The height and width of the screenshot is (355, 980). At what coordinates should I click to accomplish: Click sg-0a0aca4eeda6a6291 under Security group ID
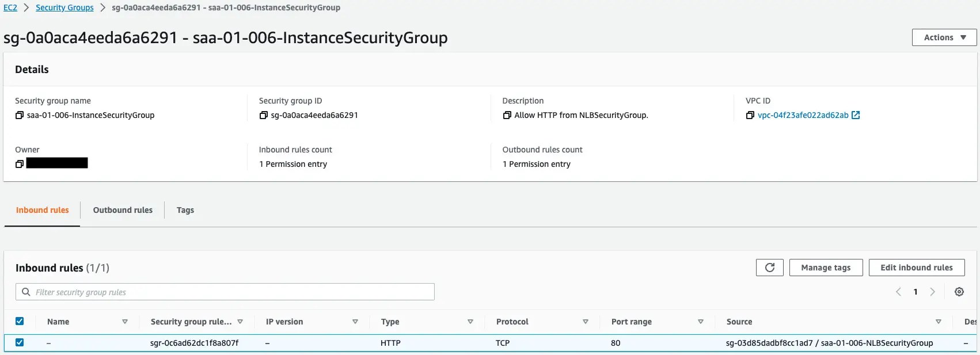pos(314,115)
